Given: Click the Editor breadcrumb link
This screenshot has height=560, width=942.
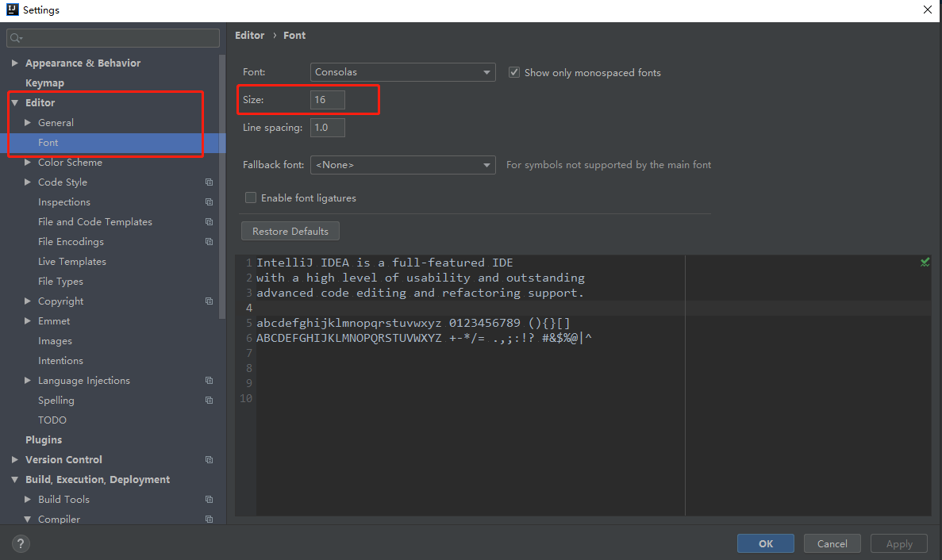Looking at the screenshot, I should 249,35.
